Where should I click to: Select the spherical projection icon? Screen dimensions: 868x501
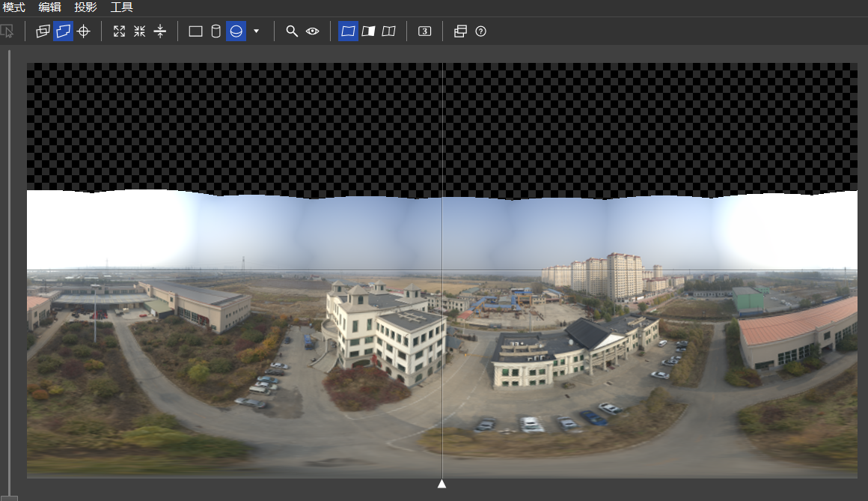236,31
